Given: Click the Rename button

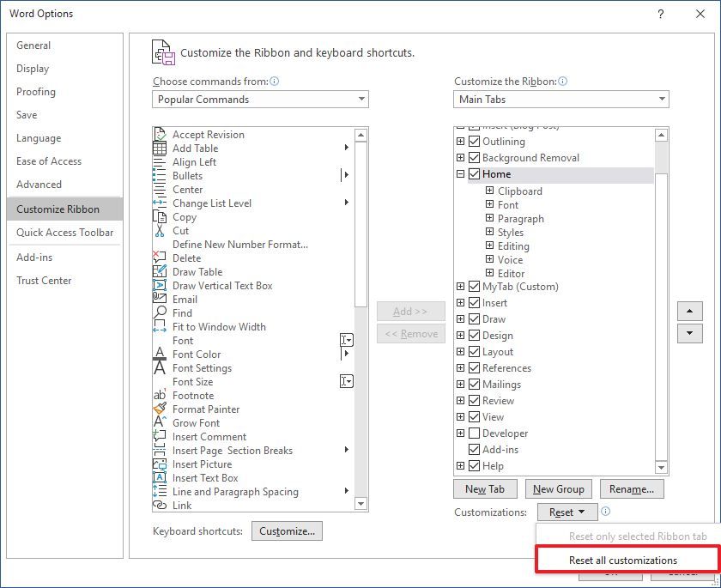Looking at the screenshot, I should tap(633, 488).
